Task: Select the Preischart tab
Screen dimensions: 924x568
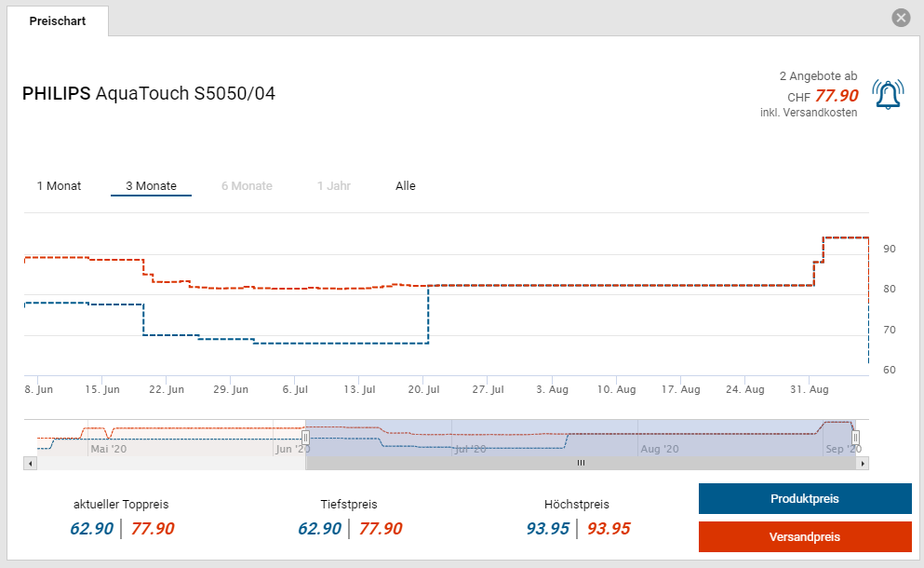Action: pos(58,20)
